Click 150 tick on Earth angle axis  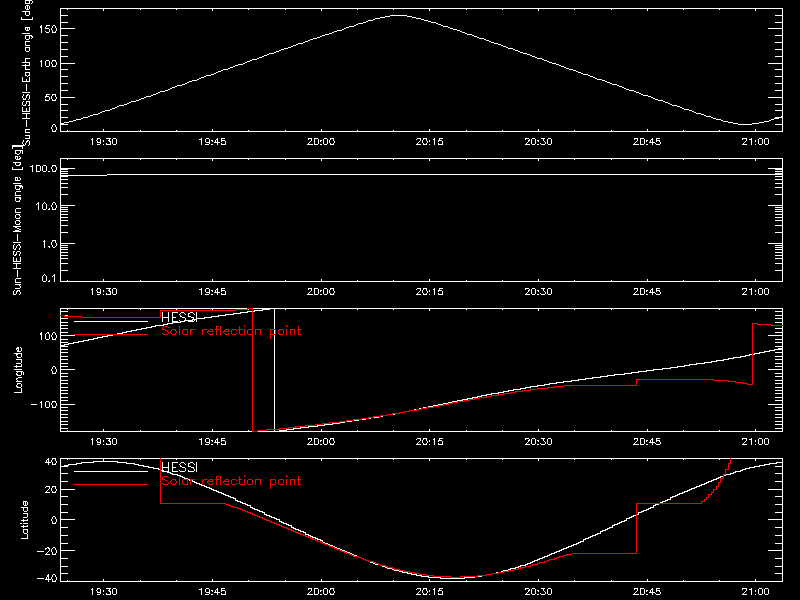tap(50, 29)
